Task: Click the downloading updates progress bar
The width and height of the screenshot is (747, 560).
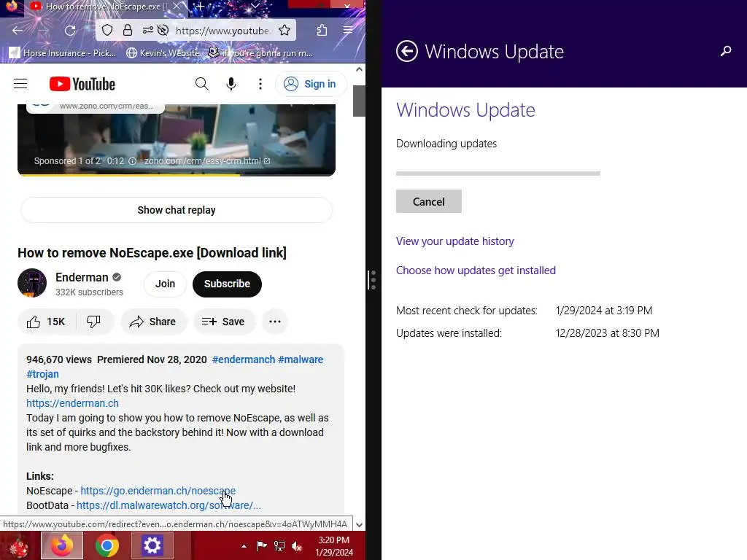Action: coord(498,174)
